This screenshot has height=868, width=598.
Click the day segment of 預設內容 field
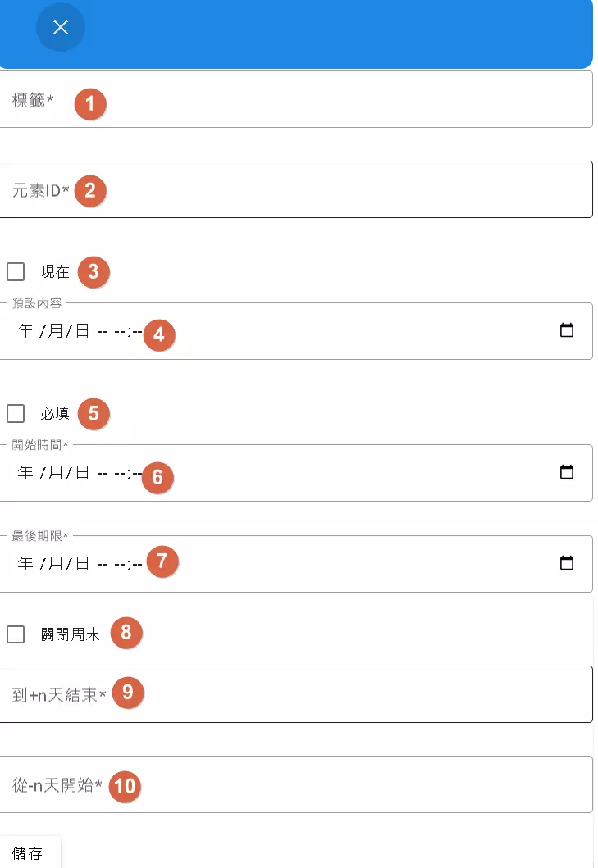click(x=82, y=331)
